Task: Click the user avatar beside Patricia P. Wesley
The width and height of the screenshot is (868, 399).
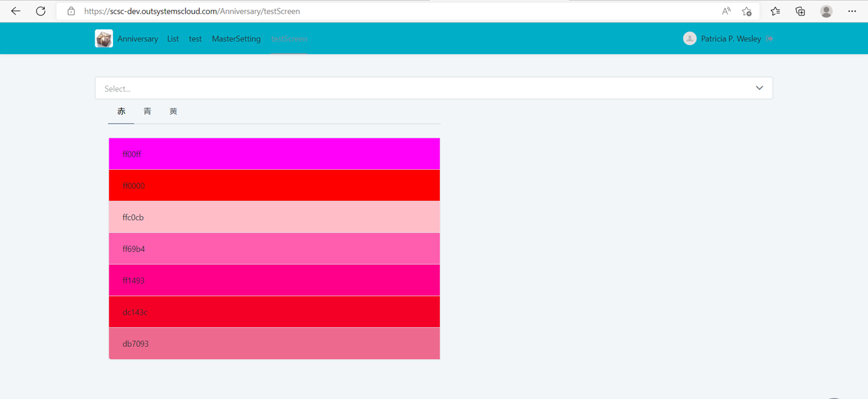Action: 690,39
